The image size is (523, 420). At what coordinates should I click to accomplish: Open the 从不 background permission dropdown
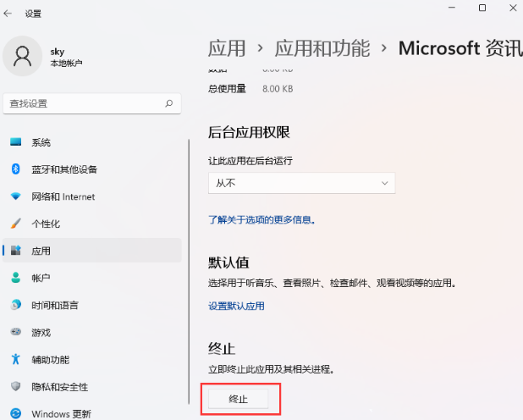[301, 183]
